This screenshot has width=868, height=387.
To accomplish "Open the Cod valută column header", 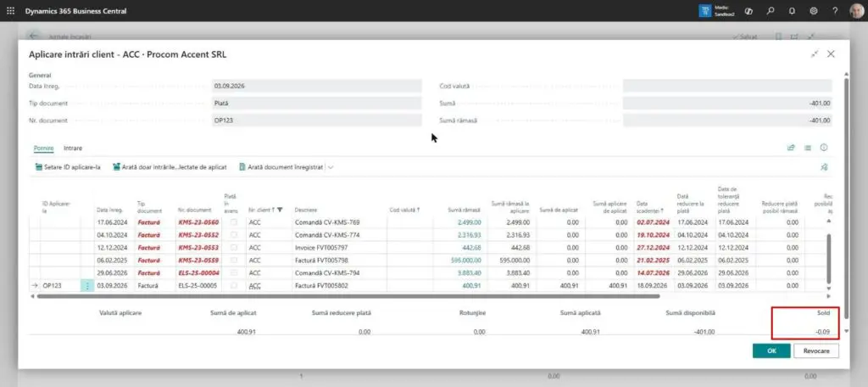I will coord(404,210).
